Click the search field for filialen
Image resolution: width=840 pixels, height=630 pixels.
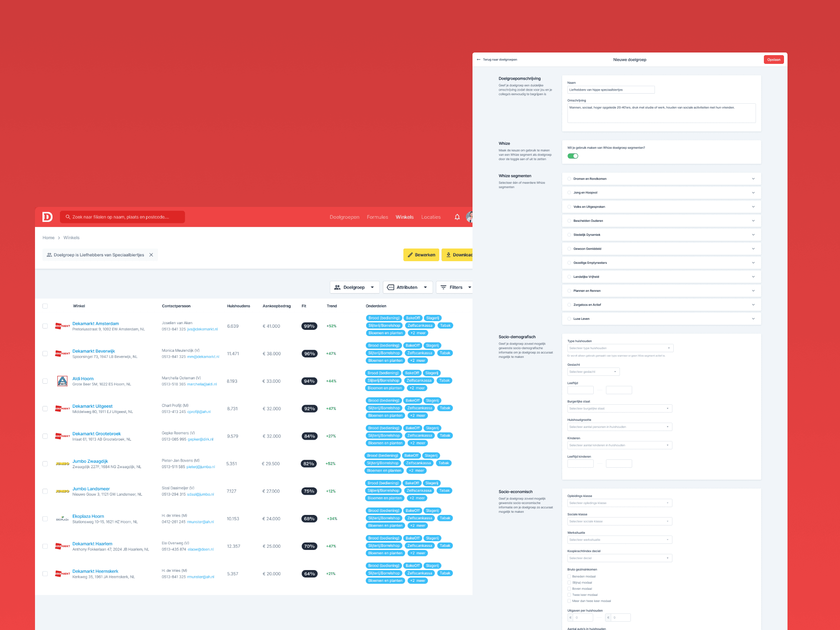(122, 217)
